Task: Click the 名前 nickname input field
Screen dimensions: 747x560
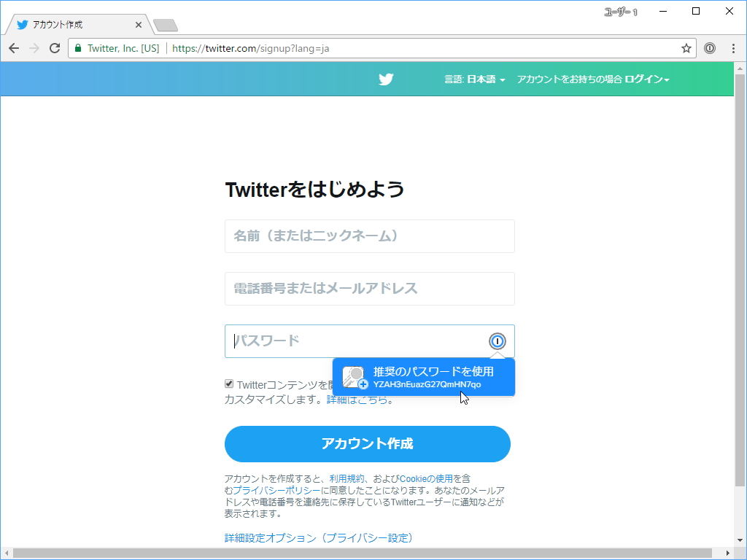Action: (x=369, y=236)
